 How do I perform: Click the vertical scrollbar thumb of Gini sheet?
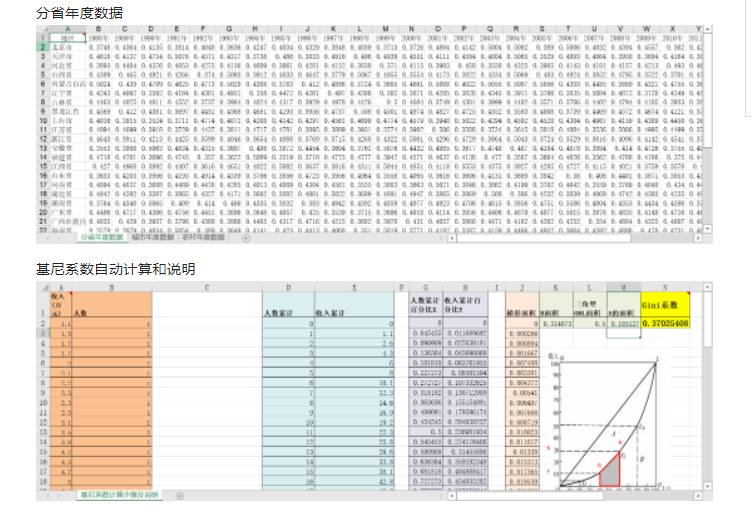708,319
